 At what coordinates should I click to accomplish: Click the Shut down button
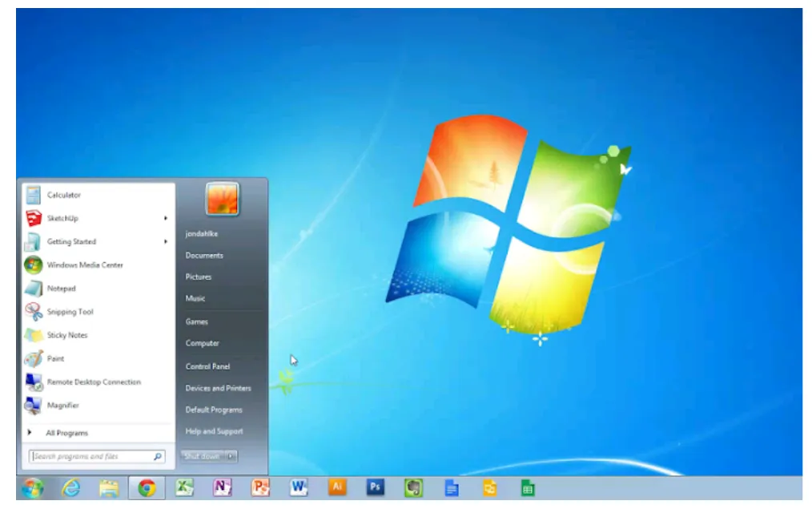(x=203, y=456)
